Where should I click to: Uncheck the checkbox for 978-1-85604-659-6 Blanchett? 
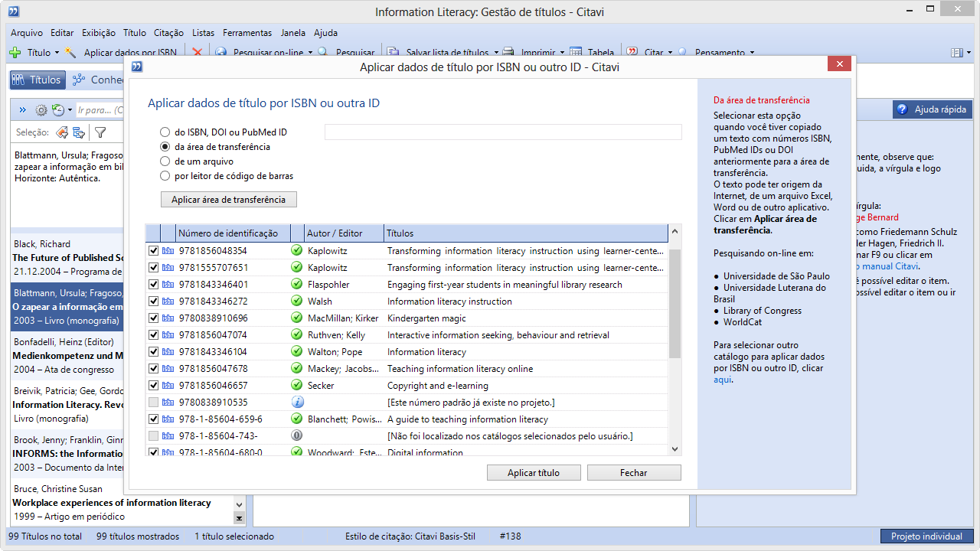coord(153,419)
